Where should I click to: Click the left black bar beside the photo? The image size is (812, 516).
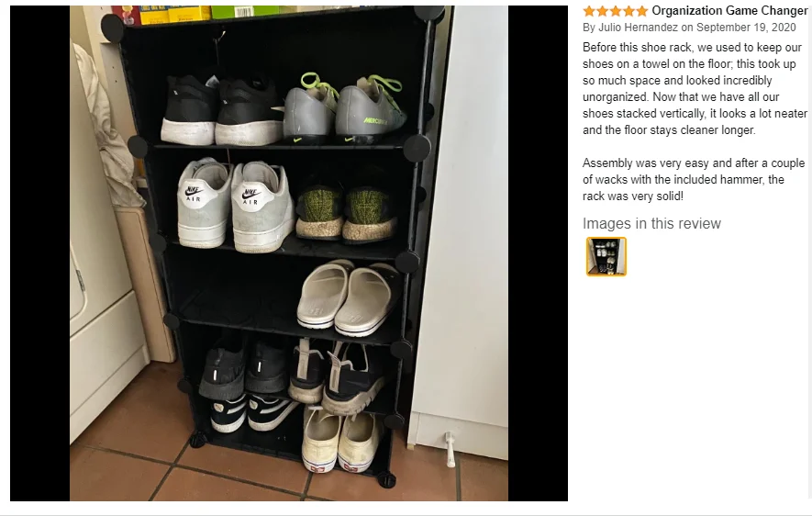[x=39, y=253]
